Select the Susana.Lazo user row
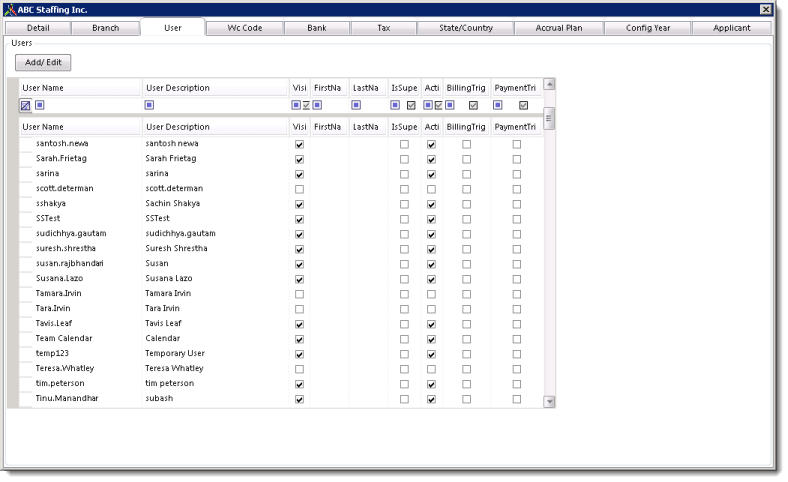 click(58, 279)
